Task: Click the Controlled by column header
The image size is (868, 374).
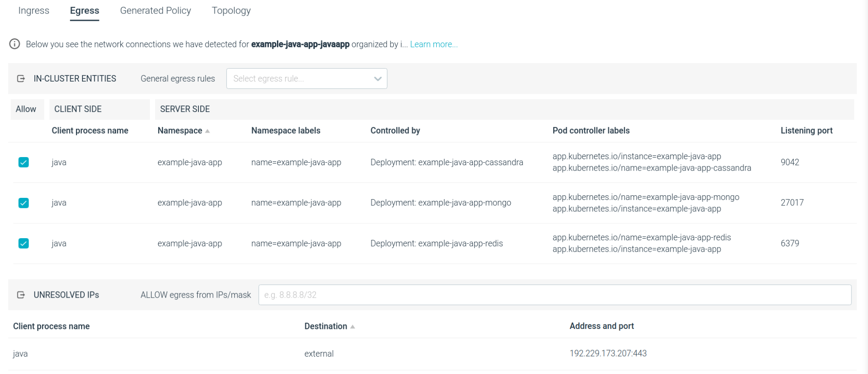Action: pos(395,131)
